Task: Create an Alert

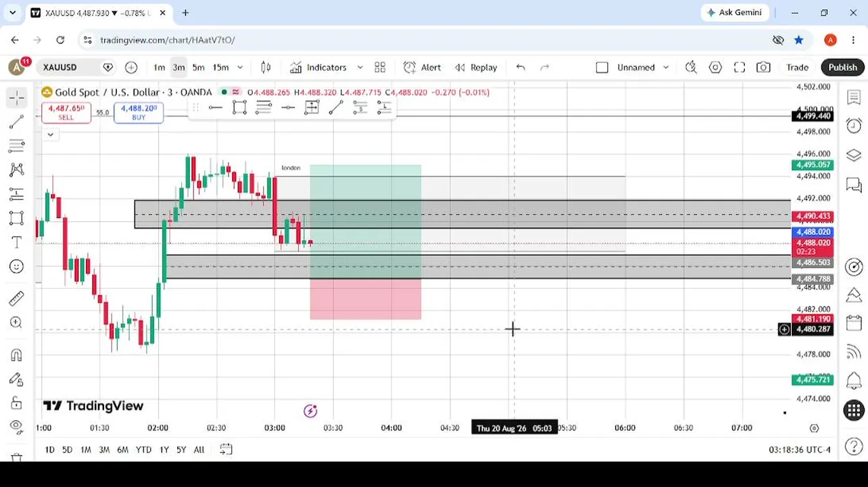Action: (423, 67)
